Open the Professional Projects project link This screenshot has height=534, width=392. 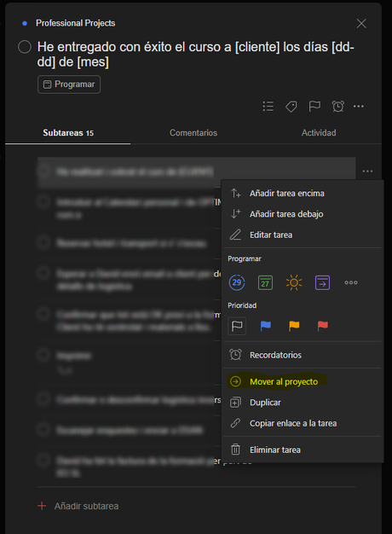click(x=75, y=23)
